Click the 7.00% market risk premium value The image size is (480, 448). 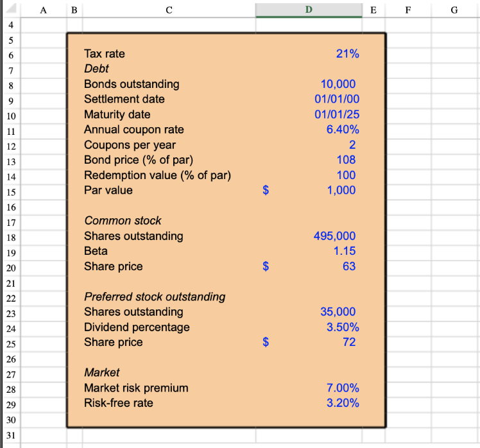343,388
